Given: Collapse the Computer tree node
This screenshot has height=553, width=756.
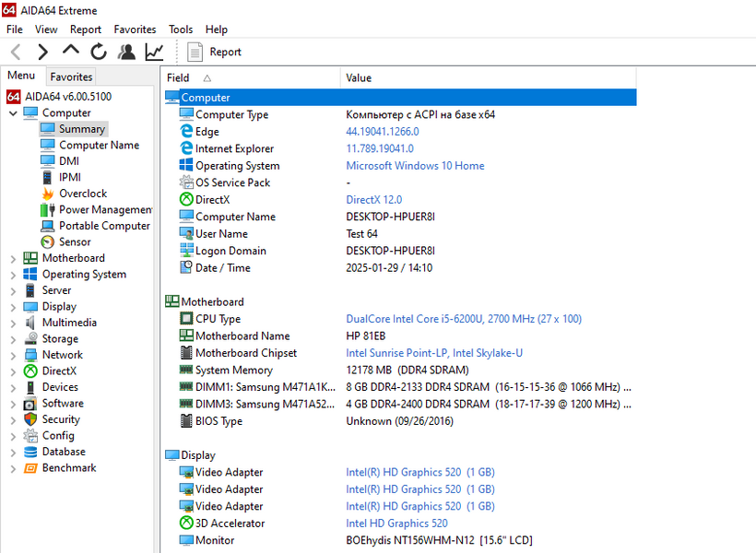Looking at the screenshot, I should coord(13,113).
